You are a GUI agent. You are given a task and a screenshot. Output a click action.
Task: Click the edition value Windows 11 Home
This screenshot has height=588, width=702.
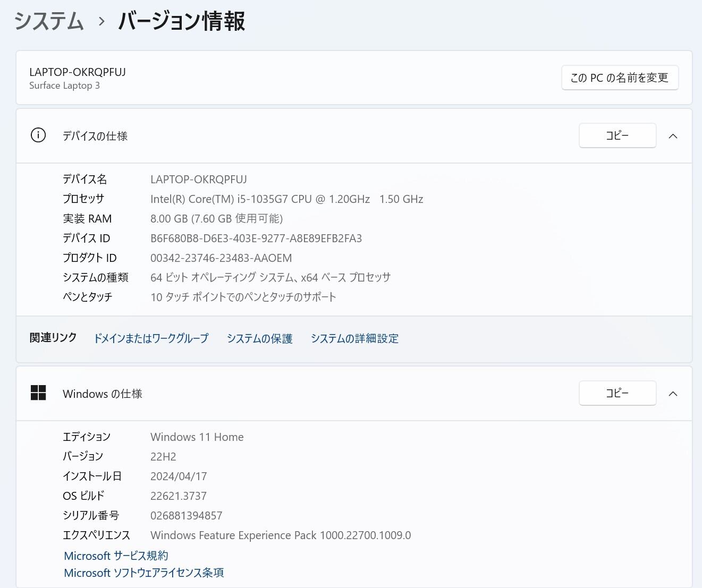[x=197, y=437]
